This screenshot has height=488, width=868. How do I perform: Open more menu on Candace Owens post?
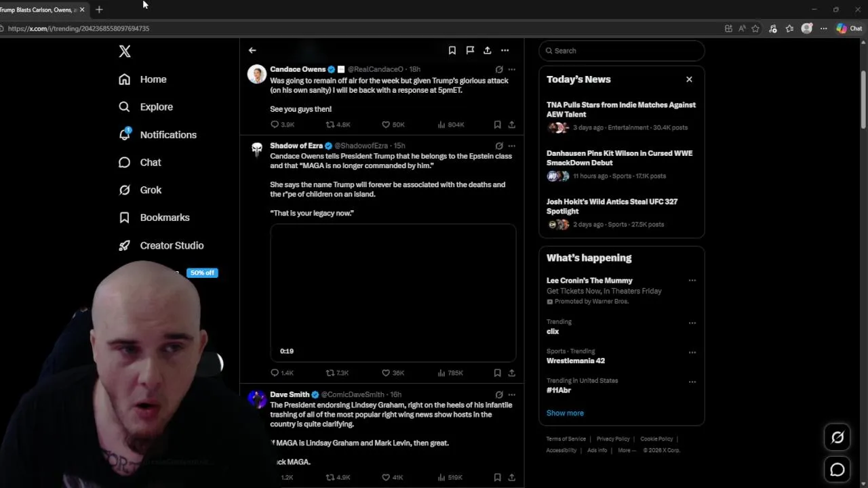(512, 69)
